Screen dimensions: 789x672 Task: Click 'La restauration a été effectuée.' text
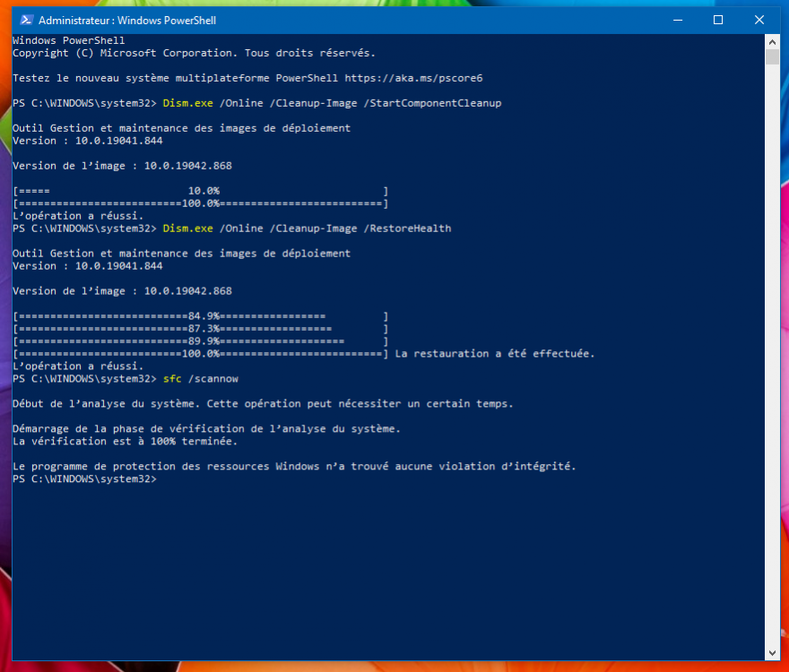pyautogui.click(x=495, y=354)
